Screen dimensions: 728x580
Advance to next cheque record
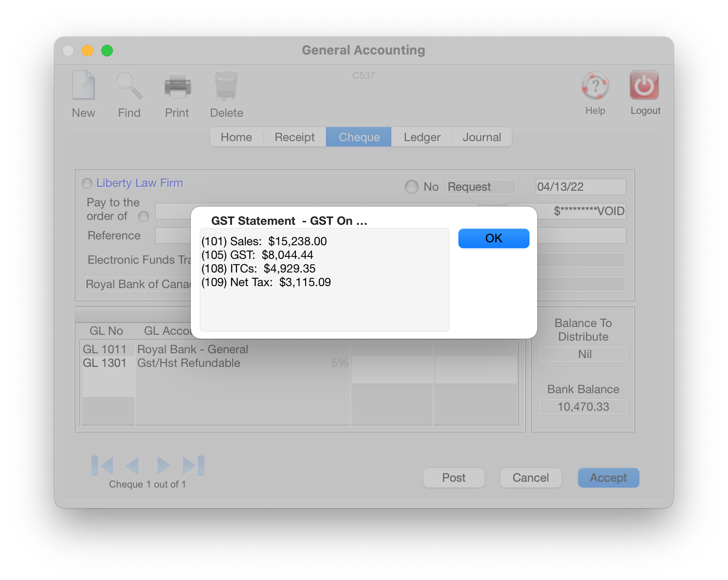pyautogui.click(x=164, y=465)
